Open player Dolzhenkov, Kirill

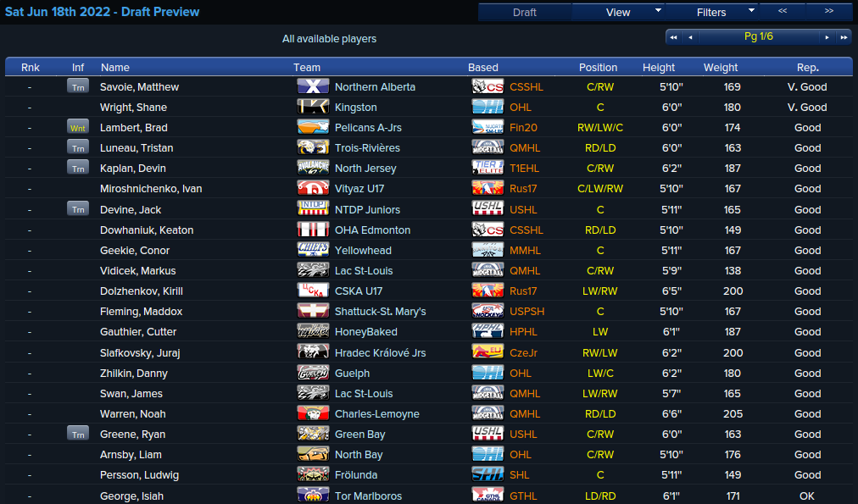(x=142, y=291)
